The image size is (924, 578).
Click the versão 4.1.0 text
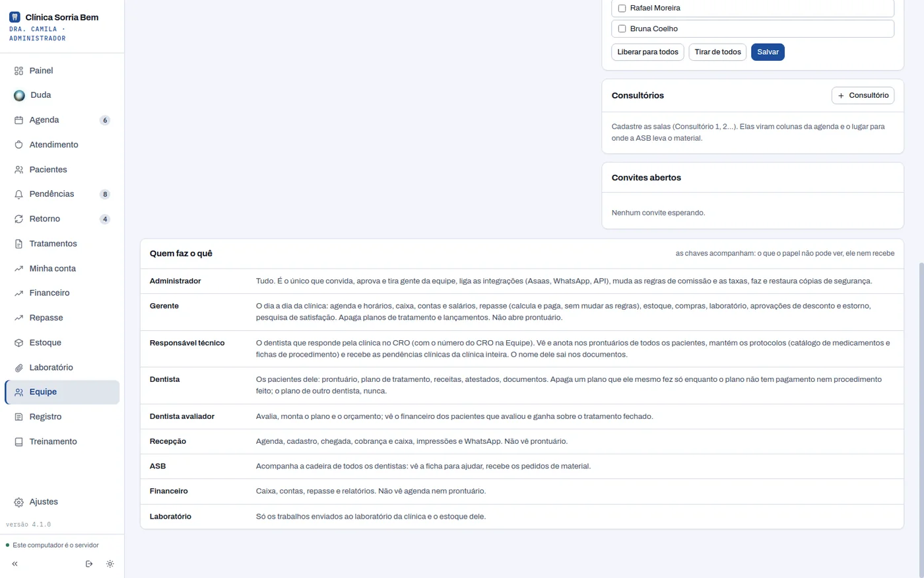click(x=28, y=524)
